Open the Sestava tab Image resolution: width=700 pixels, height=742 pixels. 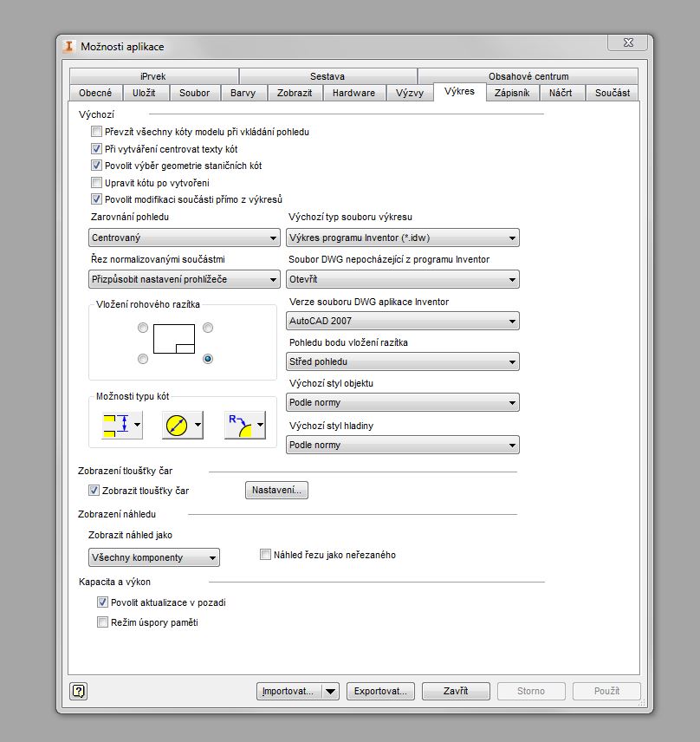(327, 76)
